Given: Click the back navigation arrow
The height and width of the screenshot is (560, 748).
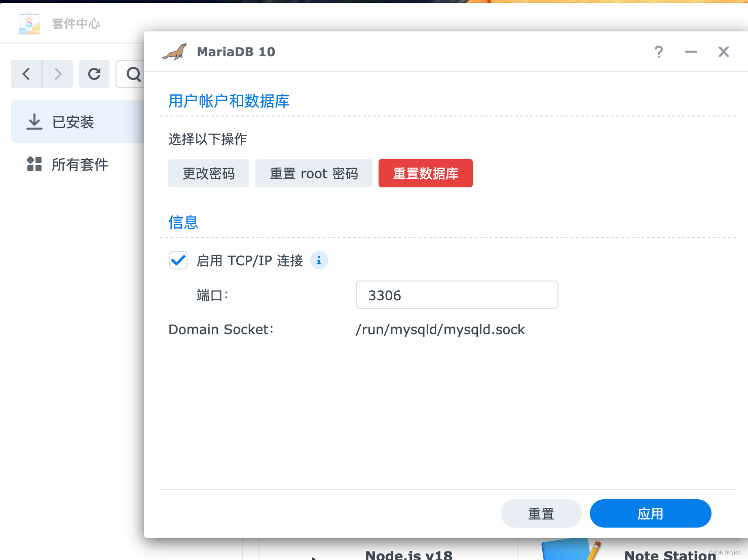Looking at the screenshot, I should point(26,74).
